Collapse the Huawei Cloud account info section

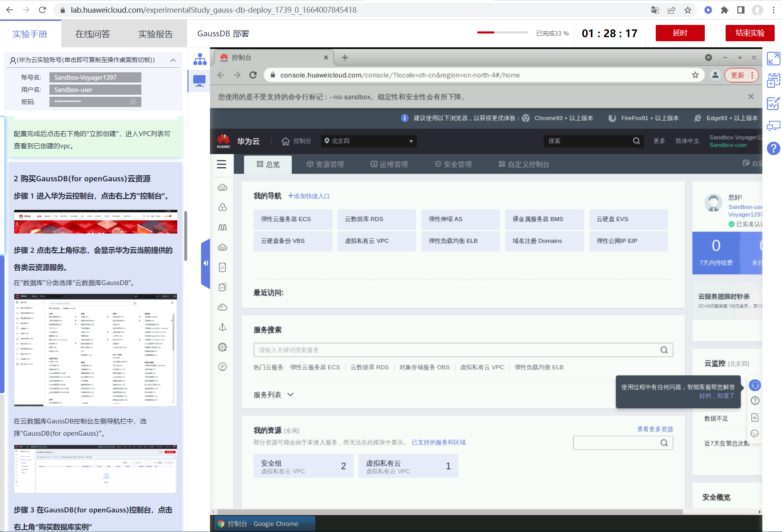point(173,60)
